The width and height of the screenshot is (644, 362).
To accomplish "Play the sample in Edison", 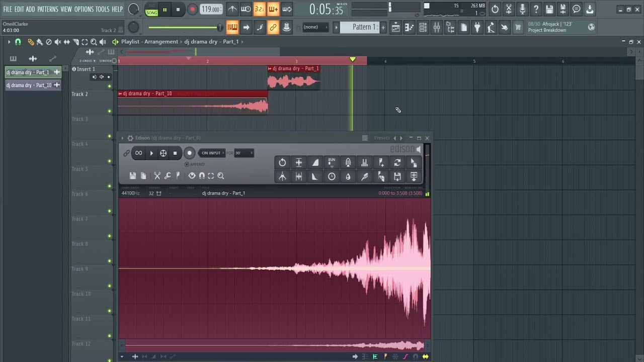I will (x=151, y=153).
